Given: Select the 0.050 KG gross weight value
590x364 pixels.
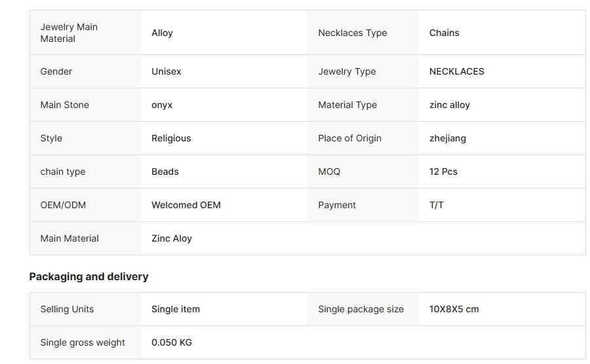Looking at the screenshot, I should coord(172,342).
